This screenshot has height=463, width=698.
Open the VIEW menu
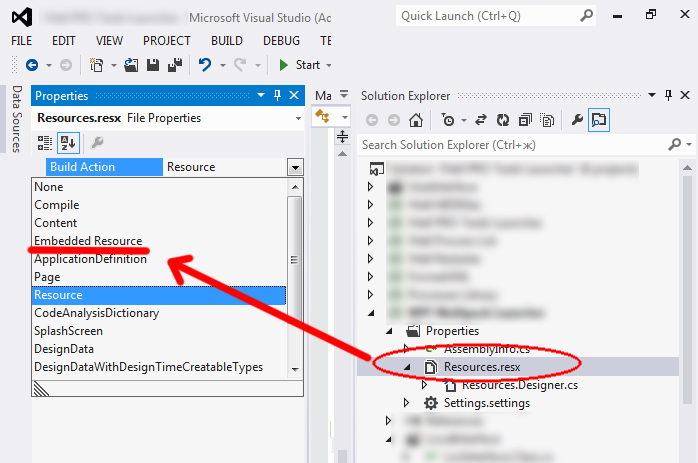coord(109,41)
